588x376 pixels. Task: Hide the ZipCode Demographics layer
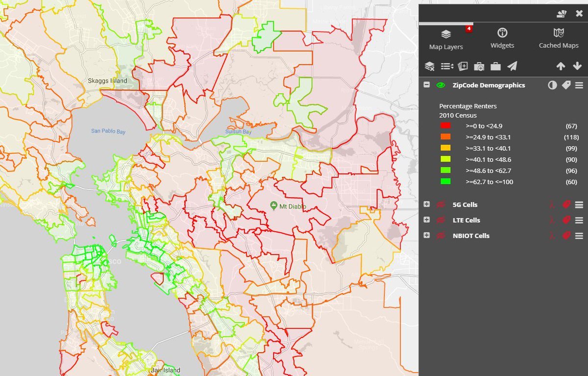point(441,85)
